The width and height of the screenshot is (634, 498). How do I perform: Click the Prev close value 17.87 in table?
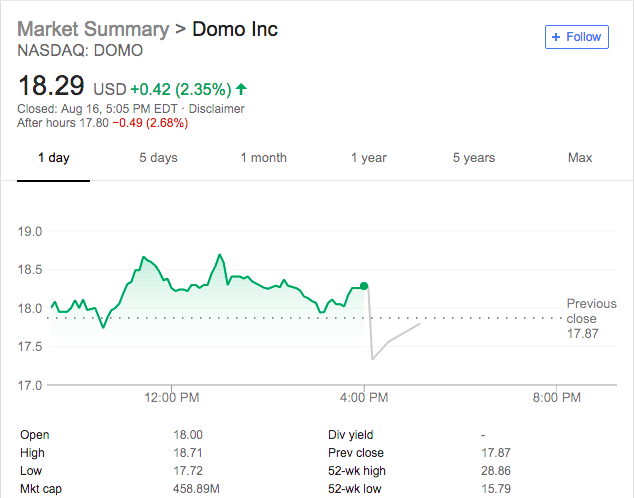pyautogui.click(x=496, y=453)
